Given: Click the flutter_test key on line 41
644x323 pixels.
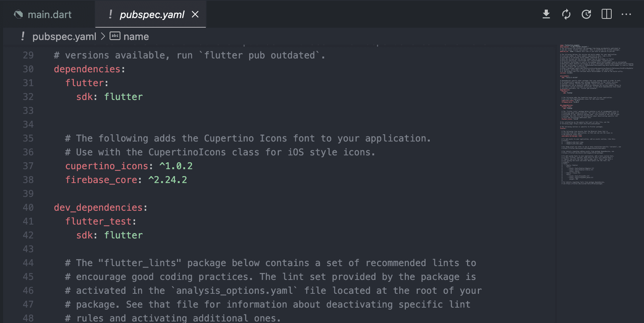Looking at the screenshot, I should 98,221.
